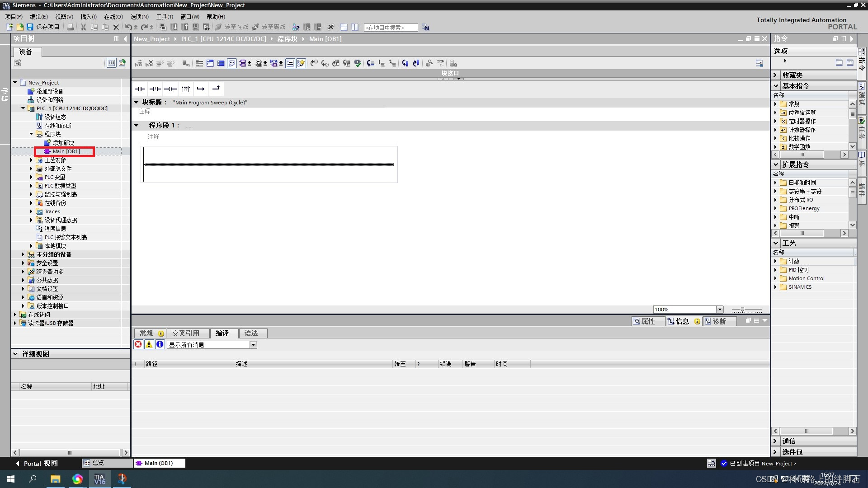Image resolution: width=868 pixels, height=488 pixels.
Task: Select the 属性 inspector tab
Action: tap(648, 321)
